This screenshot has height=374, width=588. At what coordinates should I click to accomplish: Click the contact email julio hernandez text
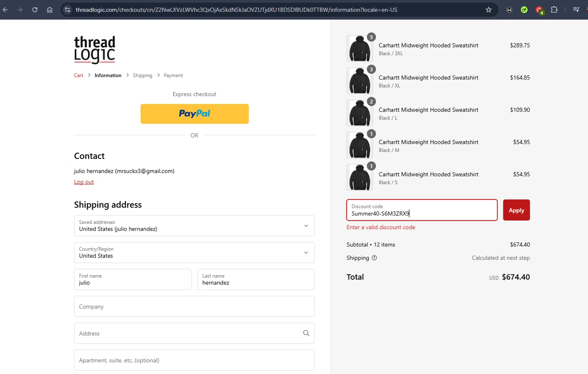tap(124, 171)
